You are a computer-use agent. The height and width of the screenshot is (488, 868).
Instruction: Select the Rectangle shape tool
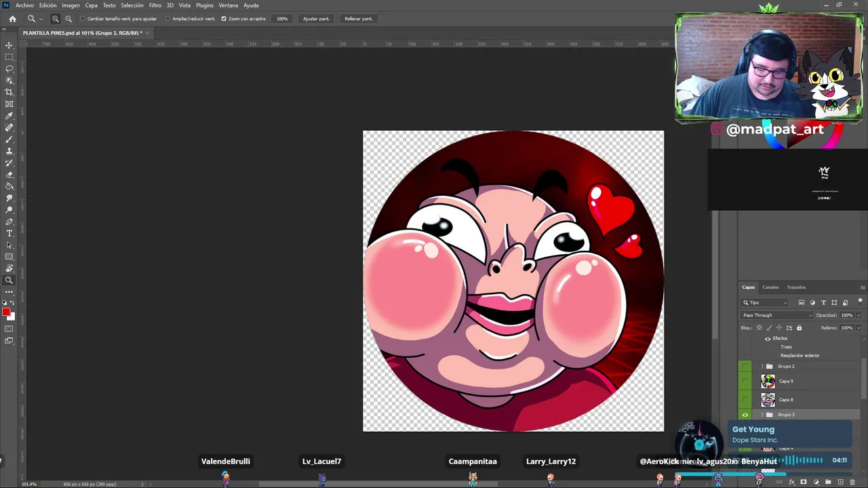click(9, 257)
